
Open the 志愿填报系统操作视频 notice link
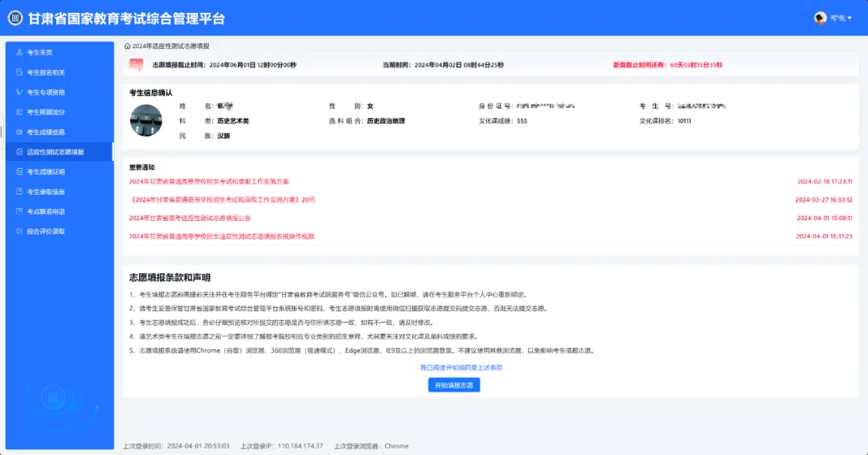(x=221, y=236)
